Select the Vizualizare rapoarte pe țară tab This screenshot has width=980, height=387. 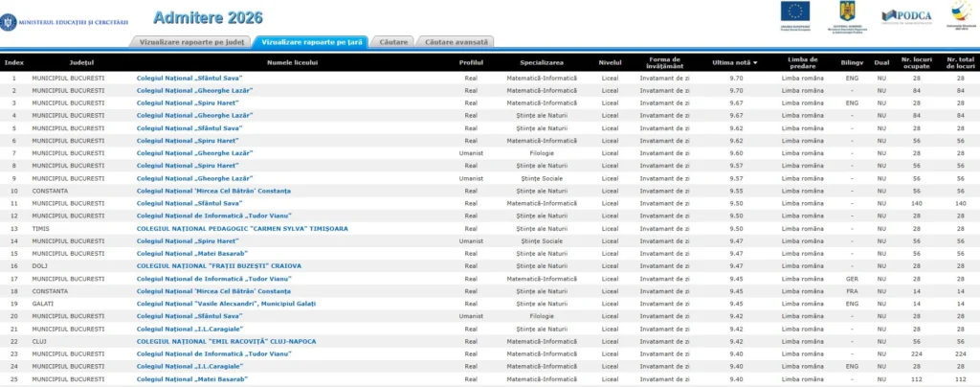(x=311, y=42)
